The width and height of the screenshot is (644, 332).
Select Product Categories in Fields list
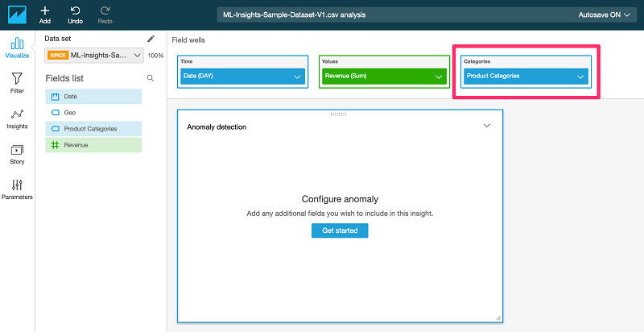click(93, 129)
